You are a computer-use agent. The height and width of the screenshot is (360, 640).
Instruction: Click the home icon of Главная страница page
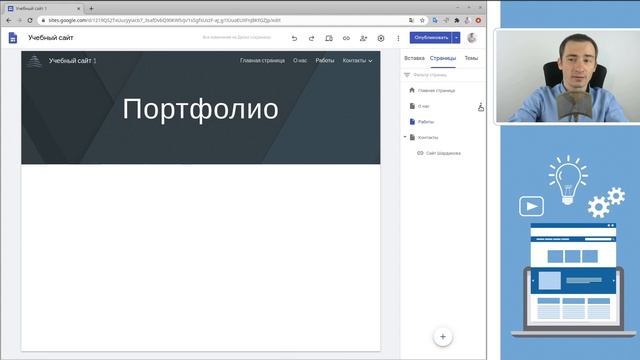coord(412,90)
